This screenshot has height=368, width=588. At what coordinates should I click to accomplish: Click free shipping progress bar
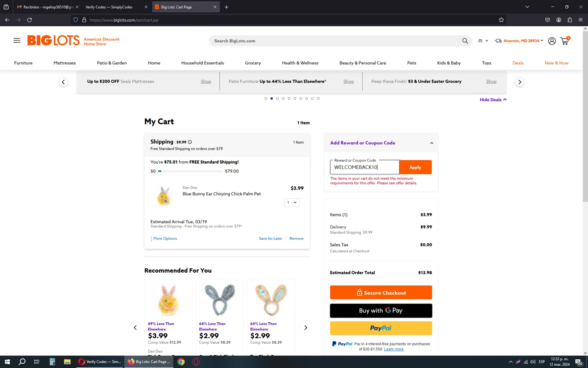pos(190,171)
